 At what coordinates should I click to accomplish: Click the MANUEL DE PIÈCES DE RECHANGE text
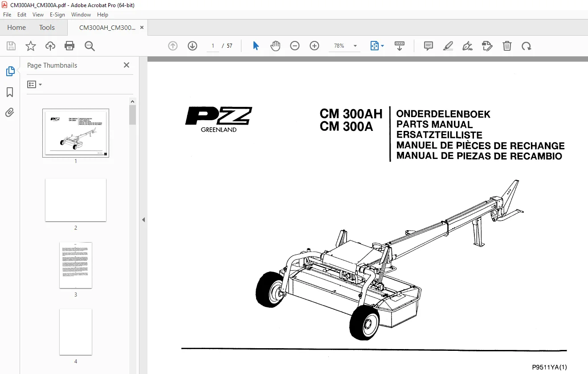[x=481, y=146]
